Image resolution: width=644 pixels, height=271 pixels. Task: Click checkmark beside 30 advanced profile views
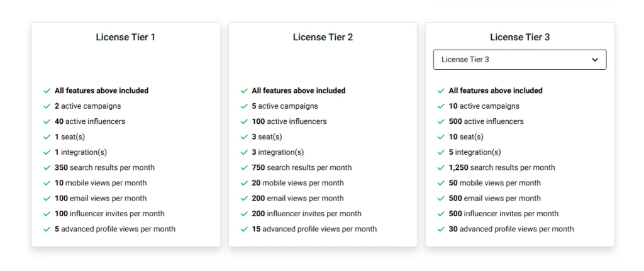point(441,229)
